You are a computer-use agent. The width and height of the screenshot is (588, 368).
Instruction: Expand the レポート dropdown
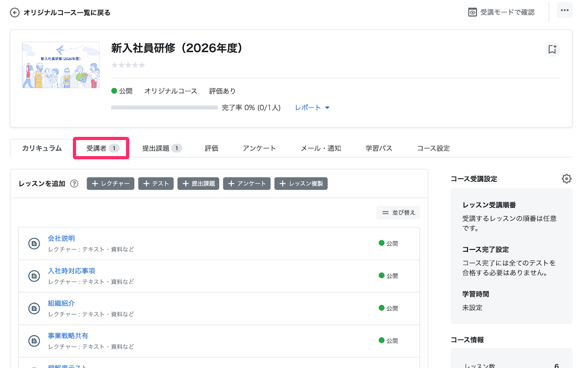tap(312, 108)
